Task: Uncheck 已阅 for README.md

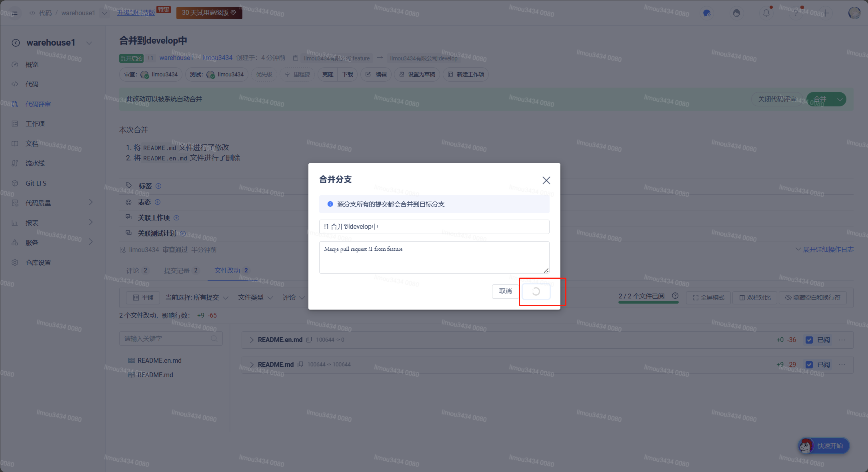Action: [x=809, y=365]
